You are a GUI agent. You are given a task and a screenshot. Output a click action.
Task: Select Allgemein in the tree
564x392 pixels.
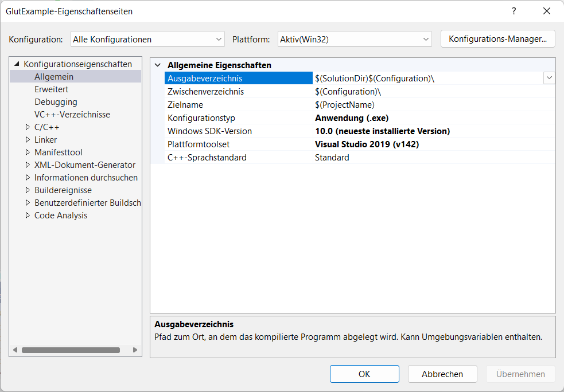pyautogui.click(x=54, y=77)
